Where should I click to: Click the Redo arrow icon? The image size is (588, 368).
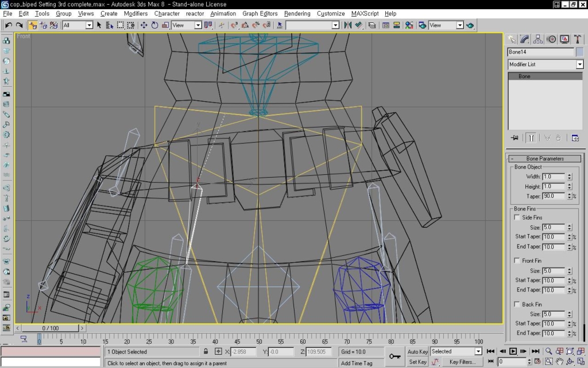19,25
